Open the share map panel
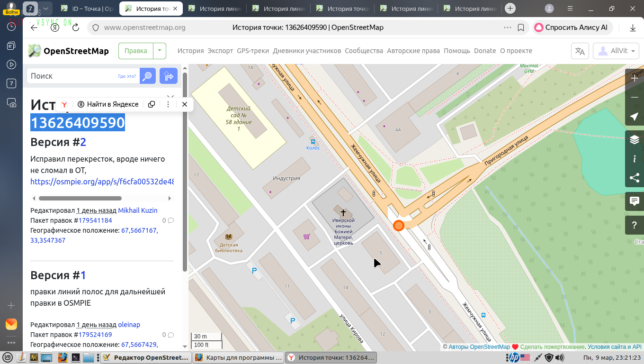The height and width of the screenshot is (364, 644). 635,178
